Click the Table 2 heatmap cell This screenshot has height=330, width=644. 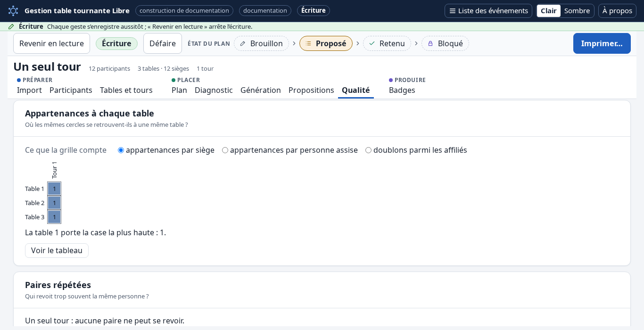54,203
